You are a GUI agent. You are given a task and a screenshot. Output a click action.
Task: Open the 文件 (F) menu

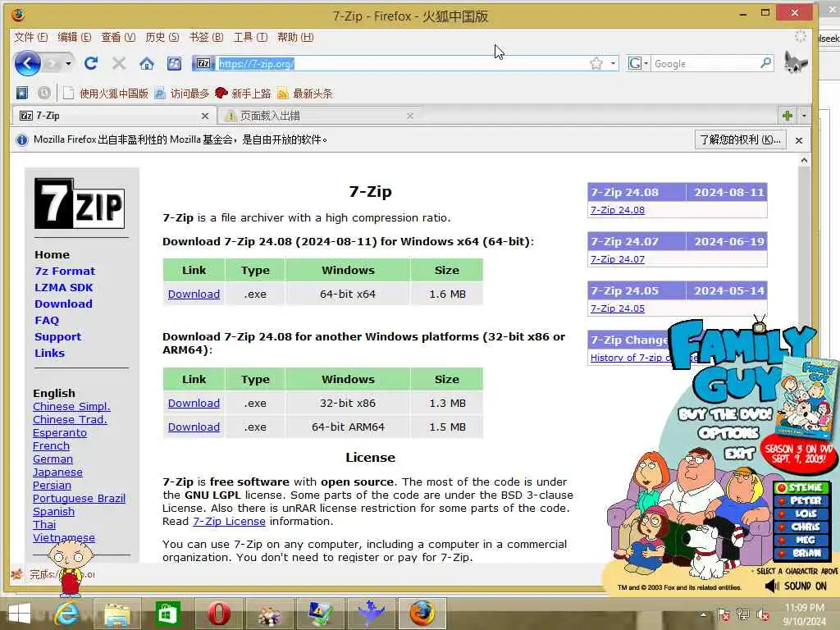[30, 37]
